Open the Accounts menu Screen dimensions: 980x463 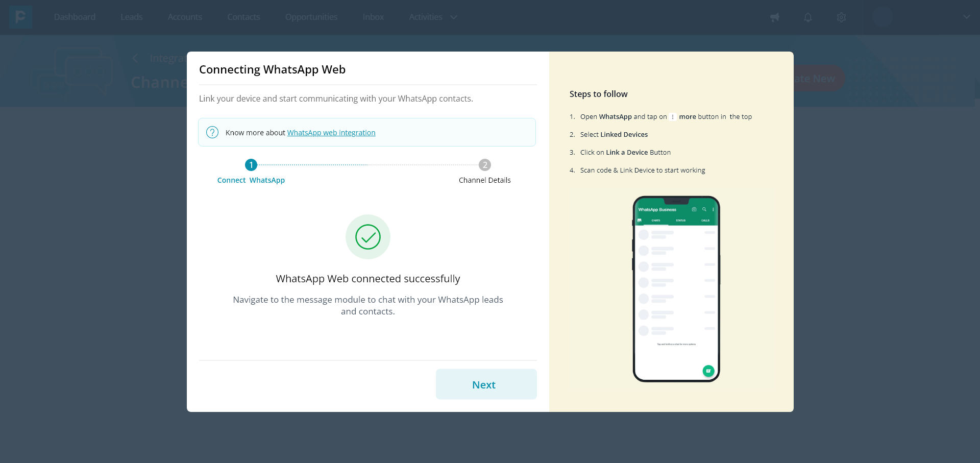185,17
